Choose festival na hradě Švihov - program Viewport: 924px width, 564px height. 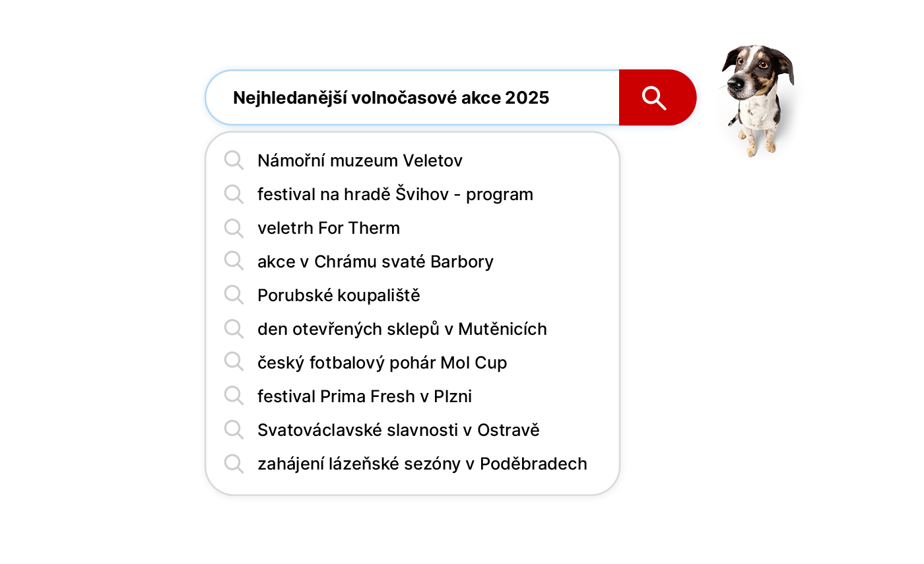[x=395, y=194]
